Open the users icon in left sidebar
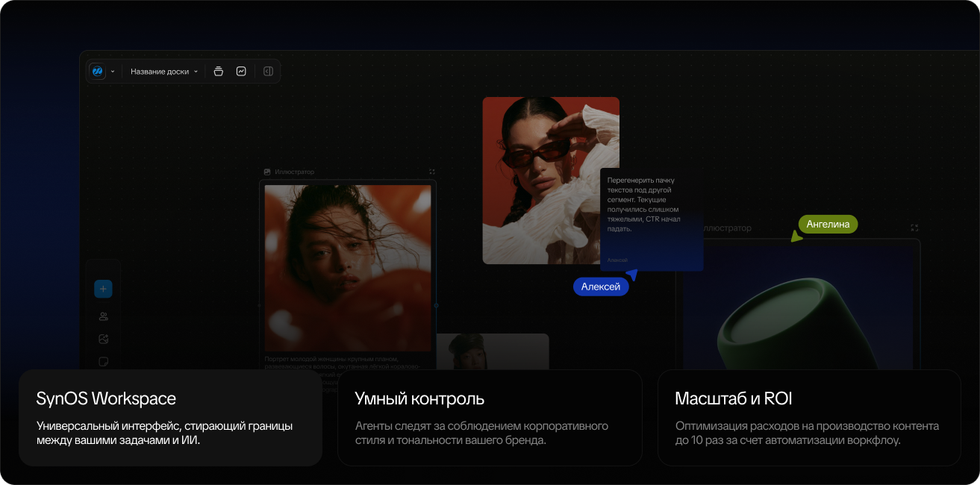The height and width of the screenshot is (485, 980). point(103,316)
